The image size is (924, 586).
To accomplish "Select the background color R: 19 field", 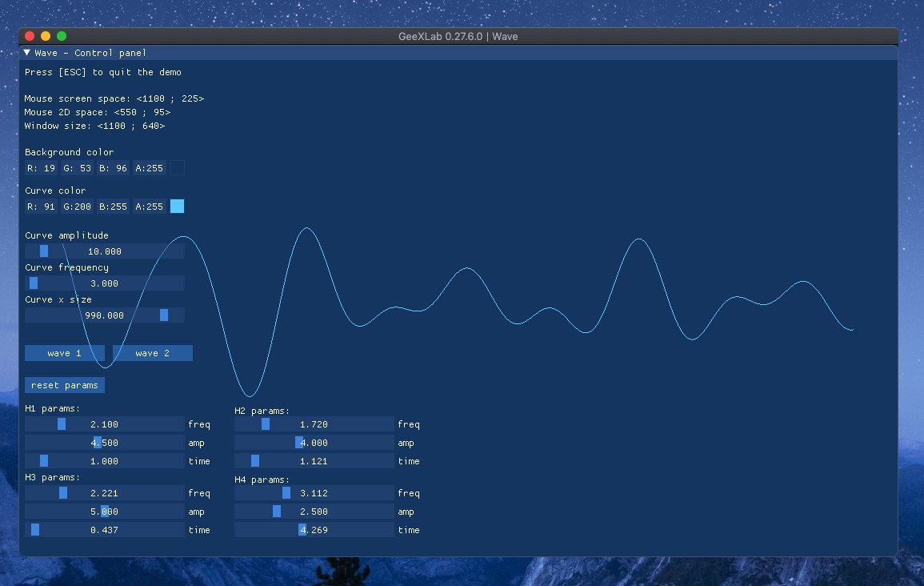I will pos(42,168).
